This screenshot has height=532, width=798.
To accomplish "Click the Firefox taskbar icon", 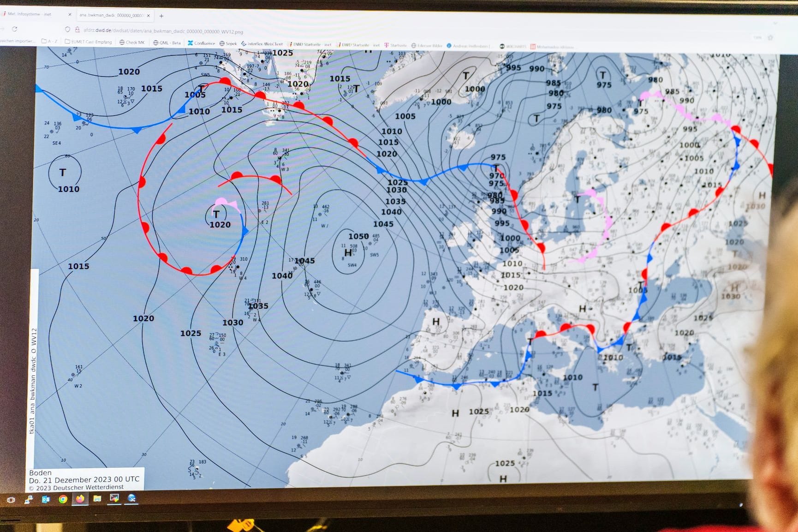I will click(x=80, y=499).
